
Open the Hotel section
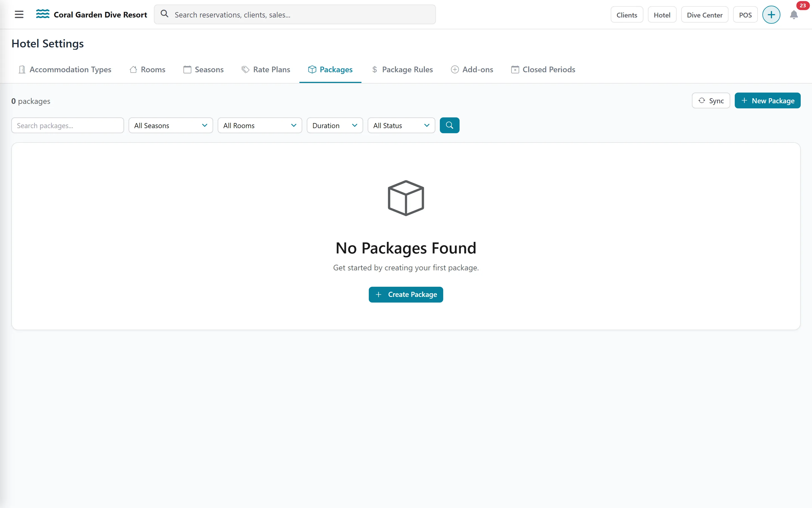(x=662, y=15)
